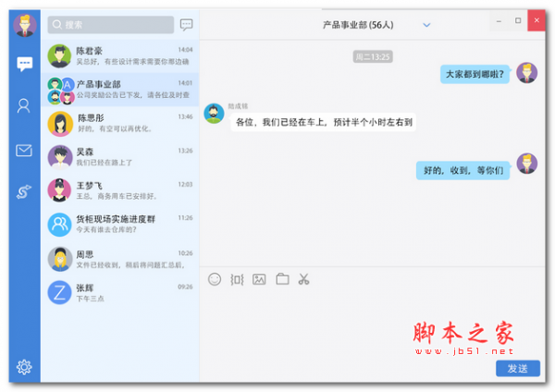Select the 货柜现场实施进度群 group chat

pyautogui.click(x=120, y=224)
